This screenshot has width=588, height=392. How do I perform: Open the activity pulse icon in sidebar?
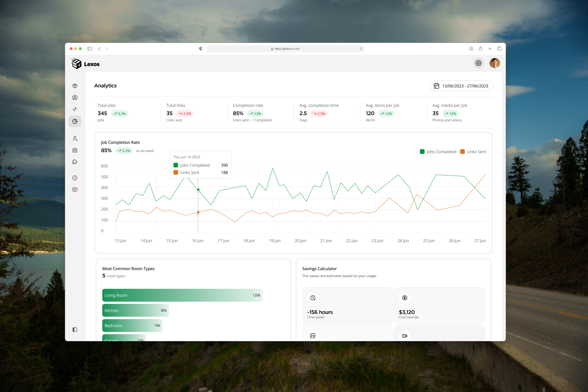[75, 109]
